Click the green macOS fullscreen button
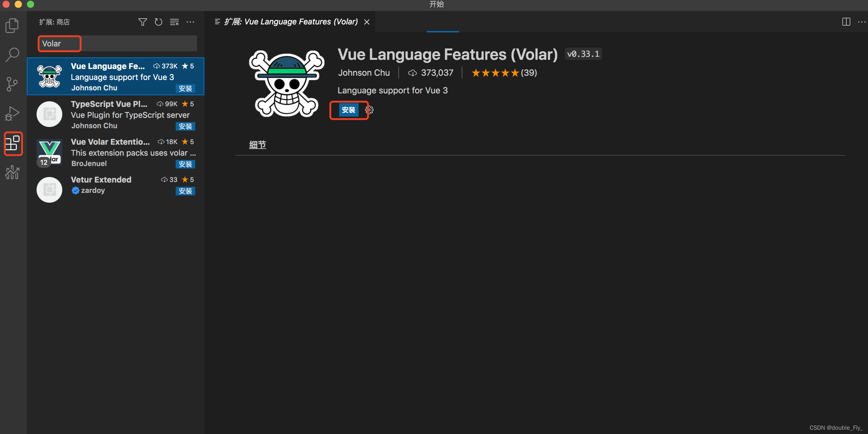868x434 pixels. pyautogui.click(x=30, y=4)
